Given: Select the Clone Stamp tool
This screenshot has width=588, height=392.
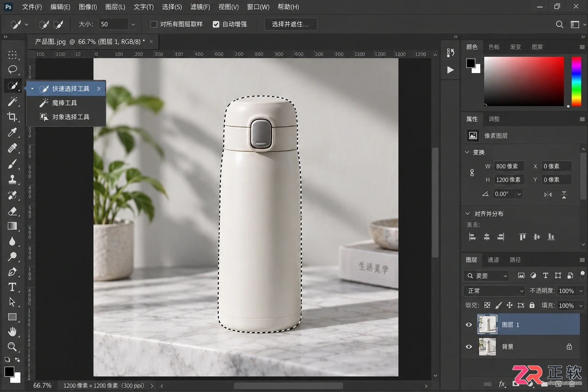Looking at the screenshot, I should coord(13,179).
